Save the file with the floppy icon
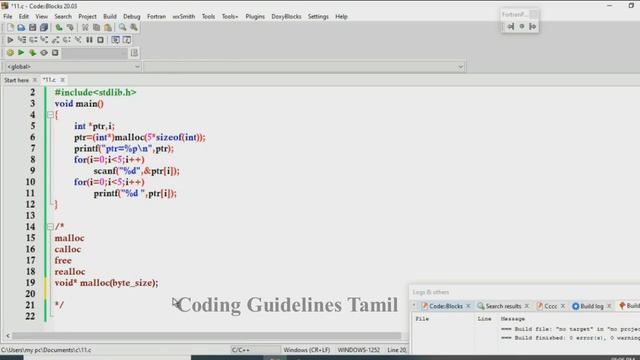Image resolution: width=640 pixels, height=360 pixels. [32, 27]
